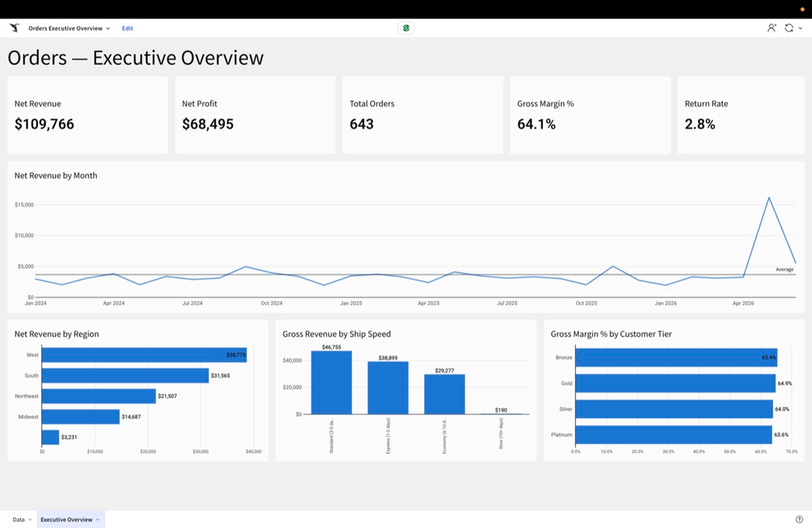This screenshot has width=812, height=528.
Task: Click the Jan 2024 x-axis label
Action: tap(36, 303)
